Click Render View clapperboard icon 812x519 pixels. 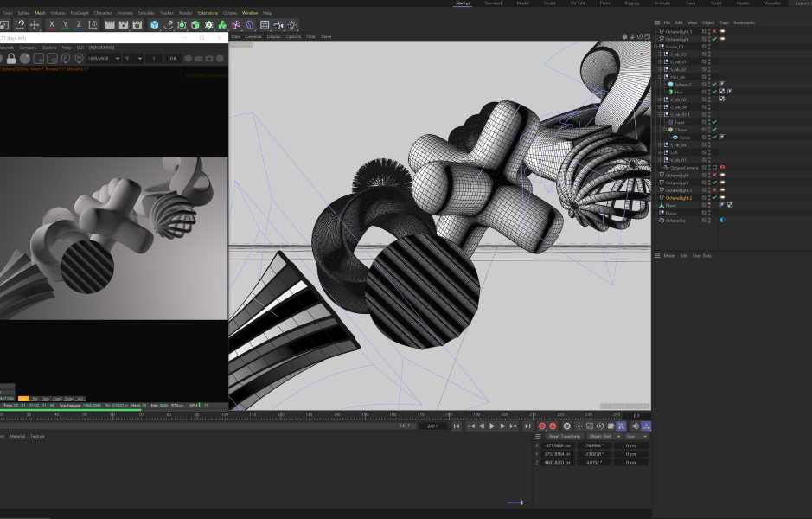tap(110, 24)
